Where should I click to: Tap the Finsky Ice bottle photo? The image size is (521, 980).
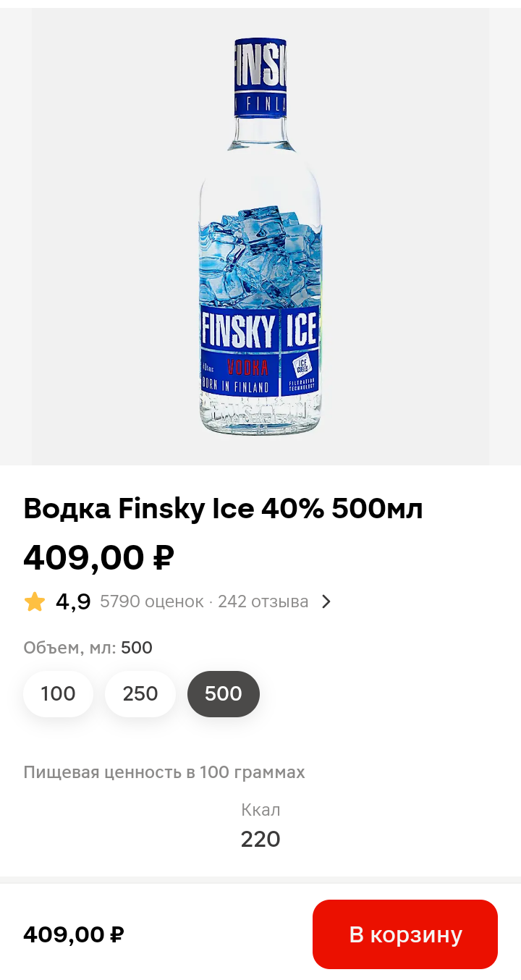click(260, 239)
